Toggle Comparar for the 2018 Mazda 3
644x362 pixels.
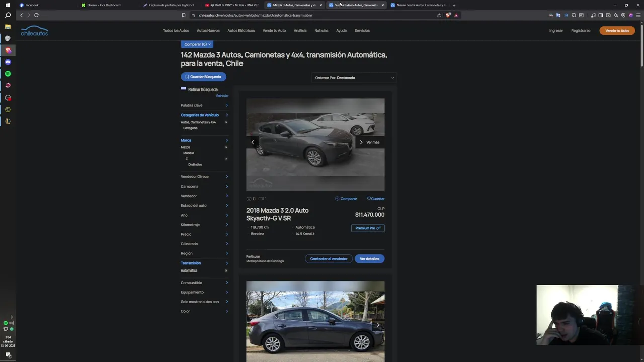click(346, 199)
